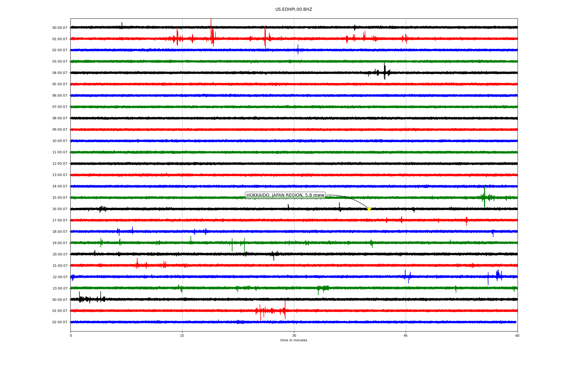
Task: Click the 15 minute tick label
Action: (182, 335)
